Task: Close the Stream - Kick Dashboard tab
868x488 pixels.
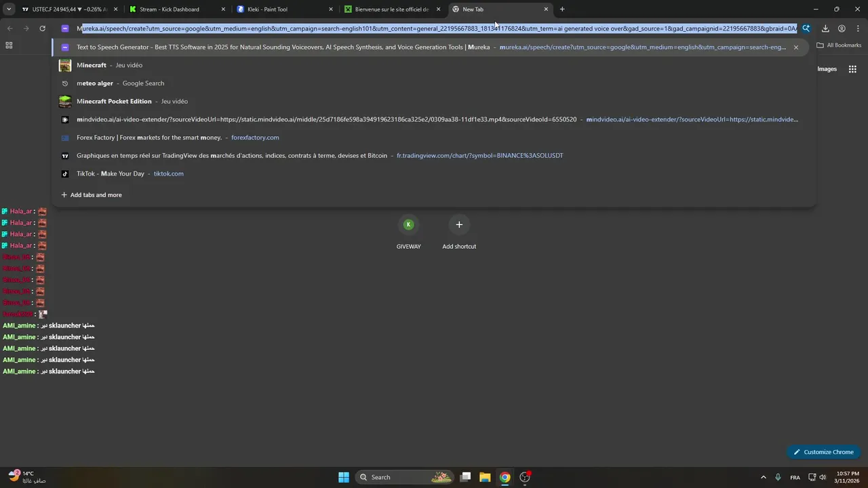Action: [x=223, y=9]
